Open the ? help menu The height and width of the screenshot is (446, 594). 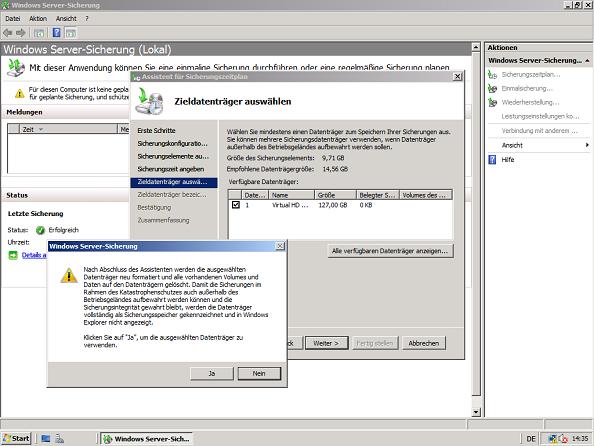pos(87,19)
